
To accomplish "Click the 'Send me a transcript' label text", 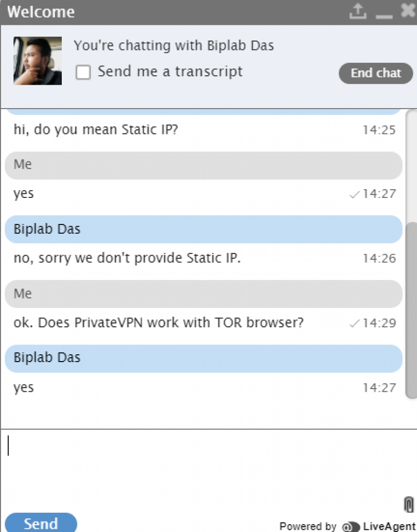I will (x=170, y=72).
